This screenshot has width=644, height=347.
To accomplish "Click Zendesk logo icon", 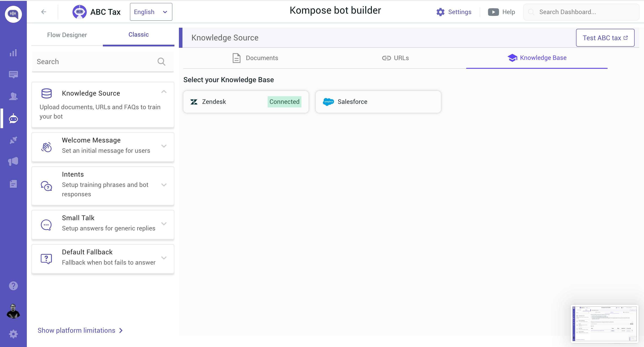I will (x=194, y=102).
